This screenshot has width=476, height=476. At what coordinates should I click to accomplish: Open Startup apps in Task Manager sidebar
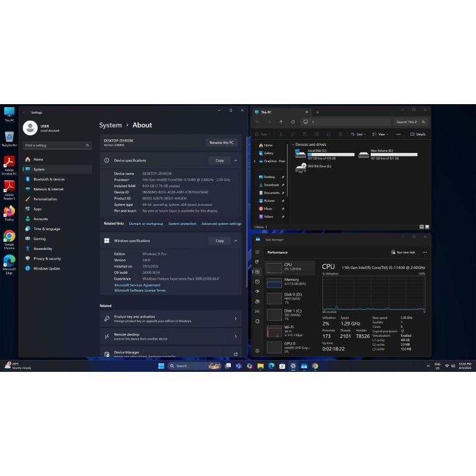(x=257, y=292)
